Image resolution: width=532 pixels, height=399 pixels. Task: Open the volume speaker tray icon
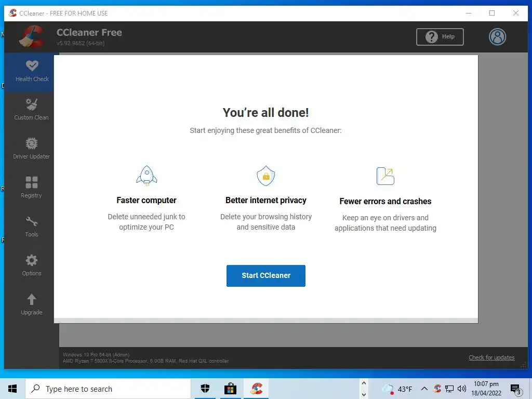click(461, 389)
